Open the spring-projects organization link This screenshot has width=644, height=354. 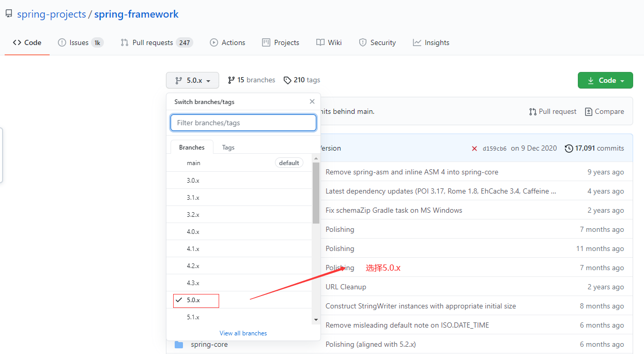[x=52, y=14]
